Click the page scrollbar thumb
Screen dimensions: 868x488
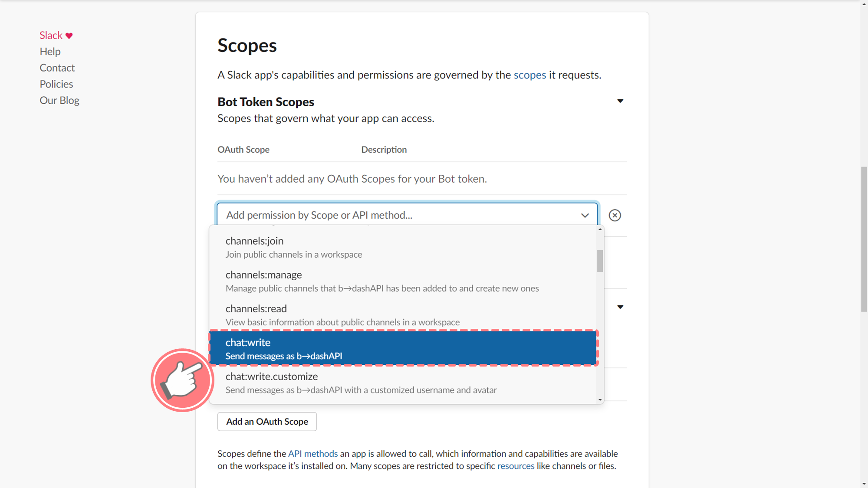tap(864, 239)
